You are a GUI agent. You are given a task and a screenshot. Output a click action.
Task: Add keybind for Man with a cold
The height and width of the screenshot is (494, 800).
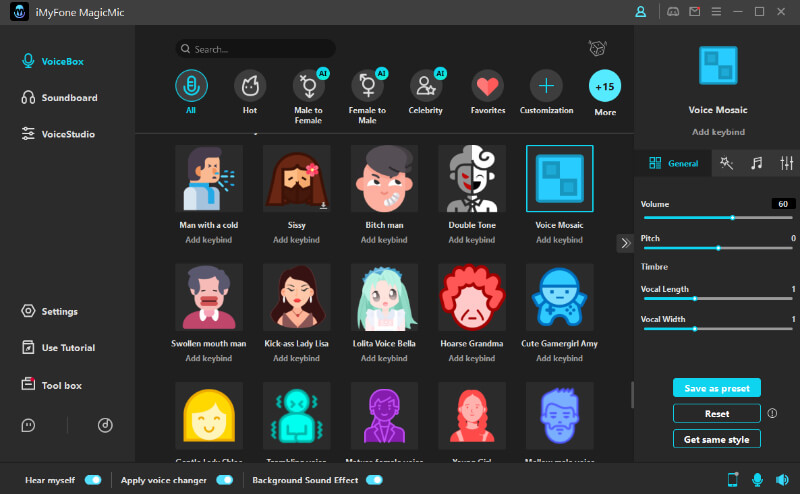click(x=209, y=240)
